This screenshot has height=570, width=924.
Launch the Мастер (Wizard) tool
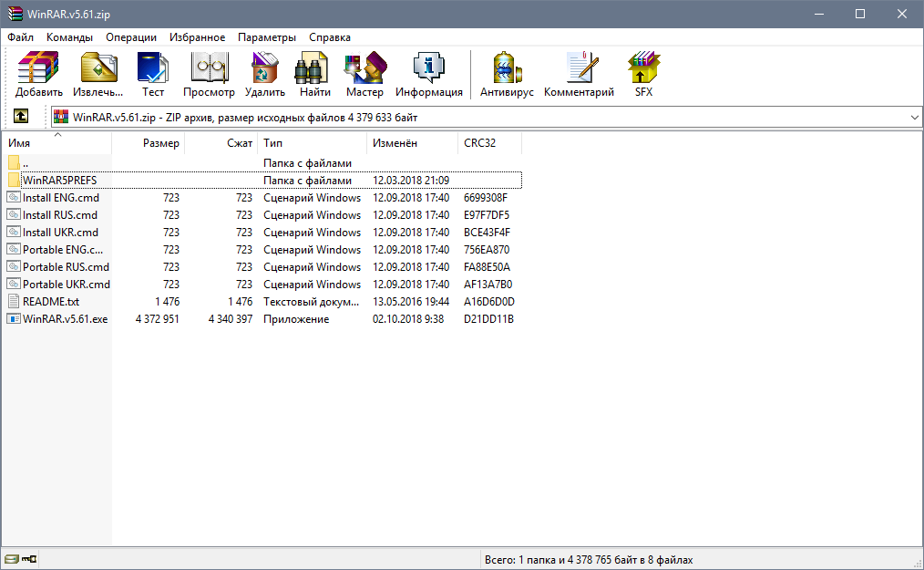pyautogui.click(x=364, y=75)
